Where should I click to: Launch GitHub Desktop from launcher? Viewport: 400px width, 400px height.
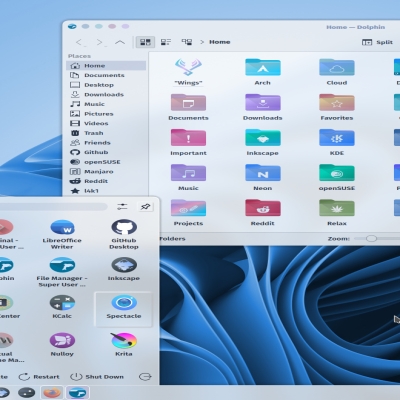124,234
